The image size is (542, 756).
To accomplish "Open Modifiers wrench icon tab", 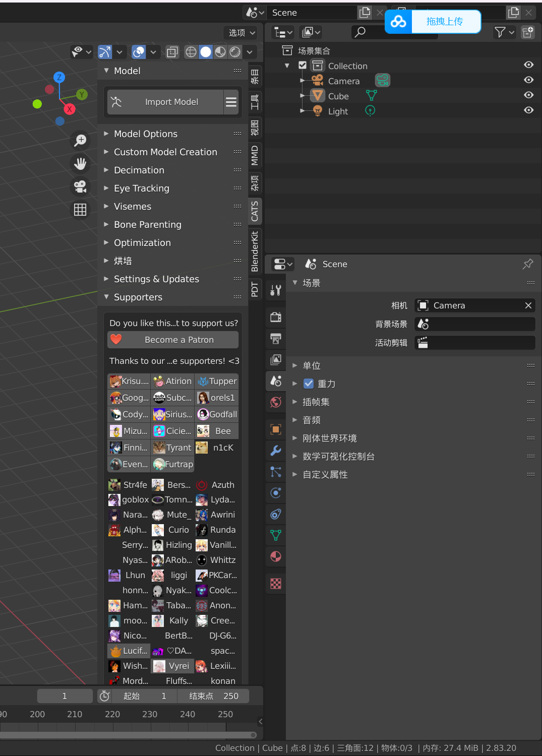I will [x=276, y=451].
